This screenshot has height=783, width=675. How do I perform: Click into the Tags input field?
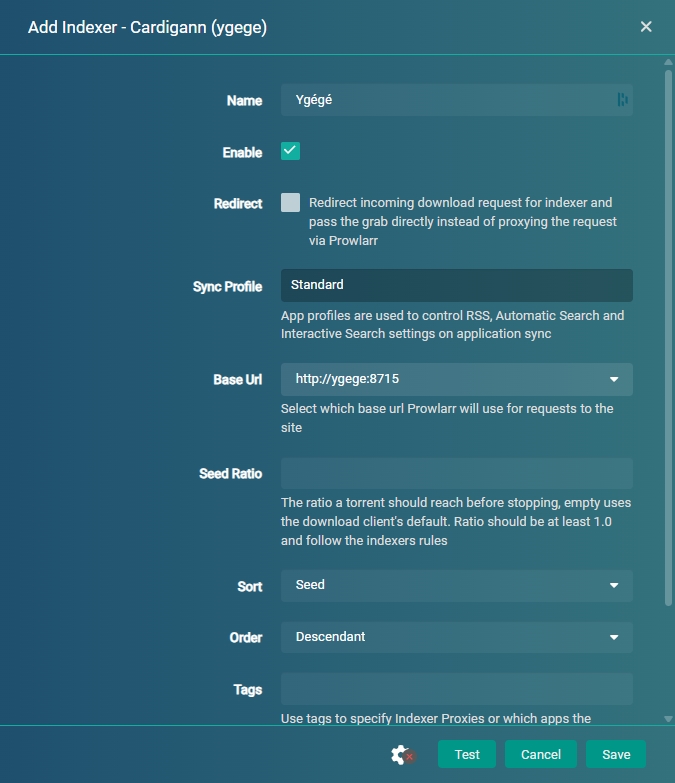point(456,689)
